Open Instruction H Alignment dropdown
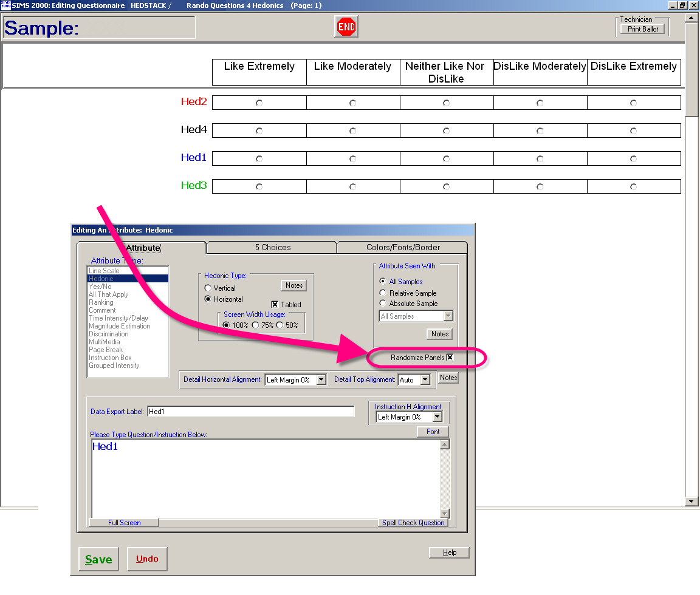The image size is (700, 595). coord(437,416)
